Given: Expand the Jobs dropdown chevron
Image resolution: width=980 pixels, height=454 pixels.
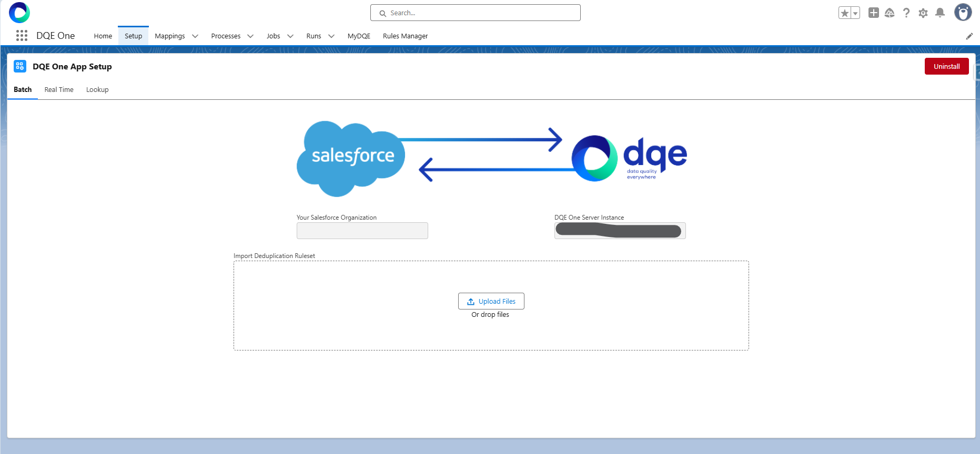Looking at the screenshot, I should pos(290,36).
